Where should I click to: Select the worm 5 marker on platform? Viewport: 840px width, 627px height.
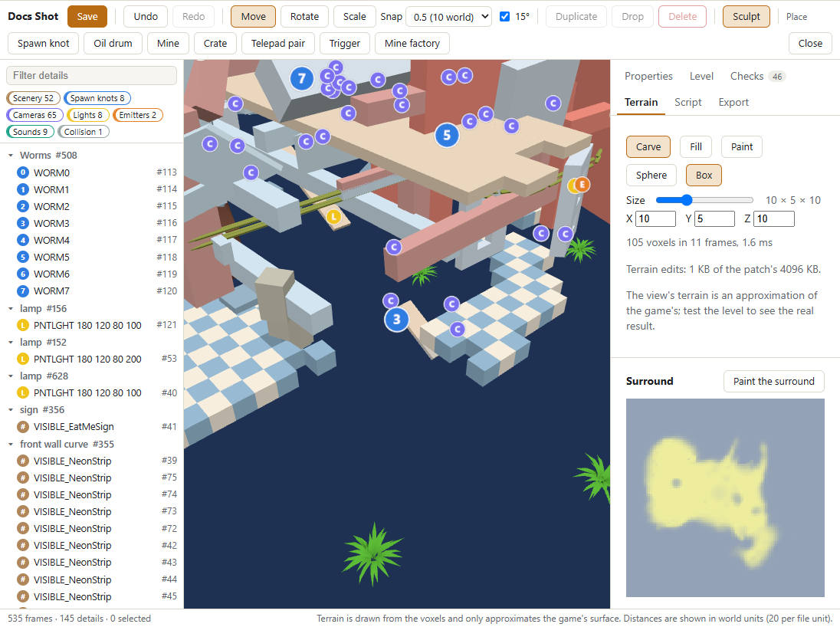[x=447, y=135]
